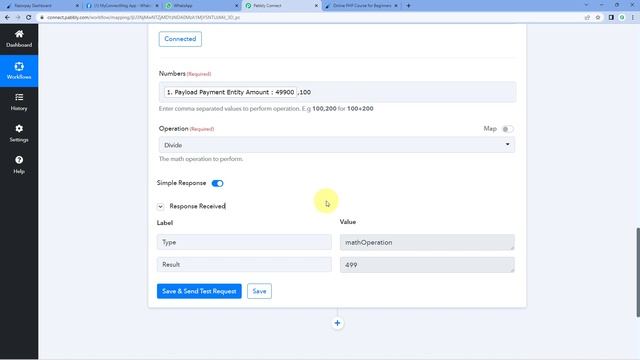Open Help in the sidebar
Image resolution: width=640 pixels, height=360 pixels.
pos(19,165)
